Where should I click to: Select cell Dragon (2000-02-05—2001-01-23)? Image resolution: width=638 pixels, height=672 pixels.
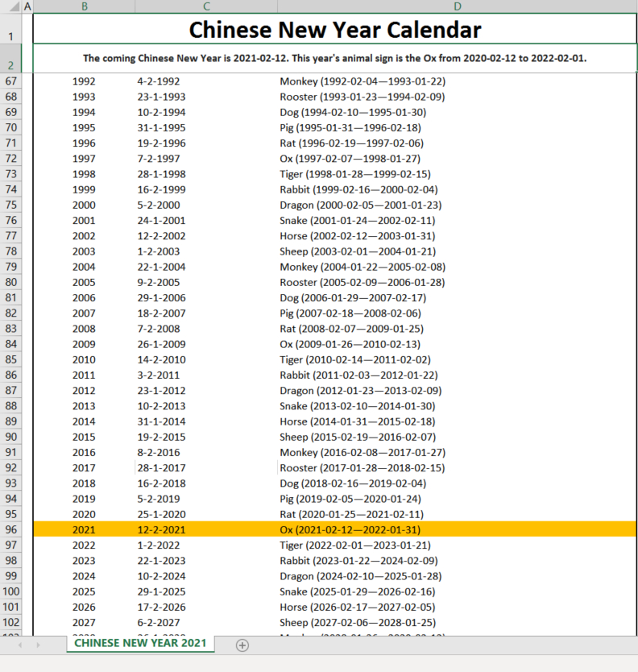click(458, 205)
